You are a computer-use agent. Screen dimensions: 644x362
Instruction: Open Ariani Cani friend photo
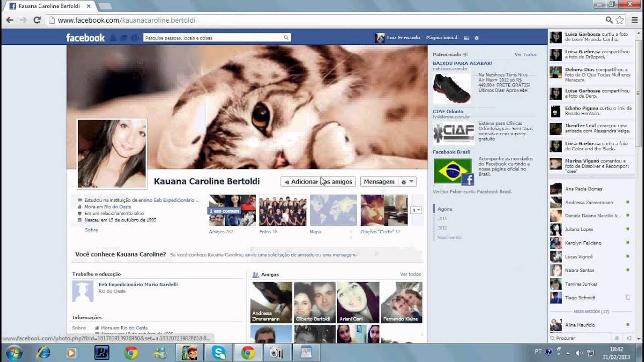coord(358,302)
